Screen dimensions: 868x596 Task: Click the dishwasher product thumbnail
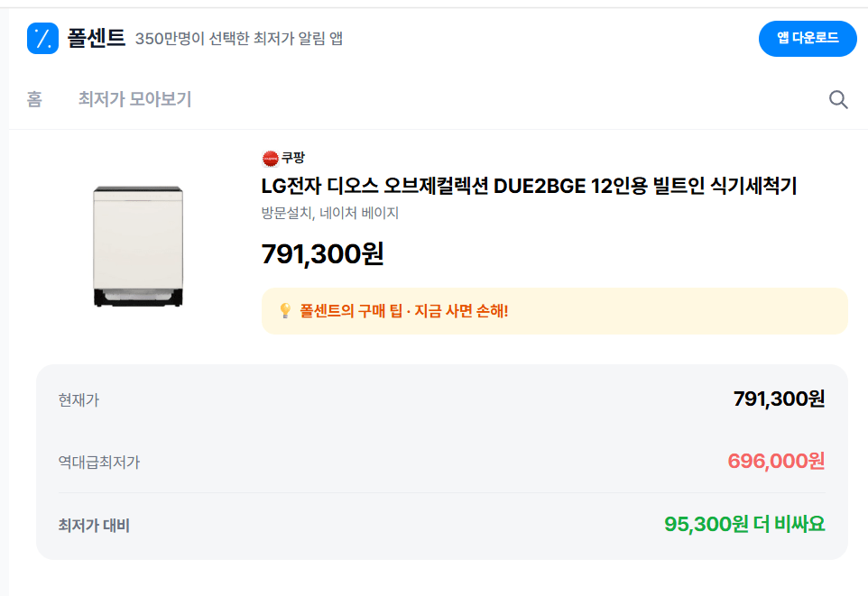[137, 243]
